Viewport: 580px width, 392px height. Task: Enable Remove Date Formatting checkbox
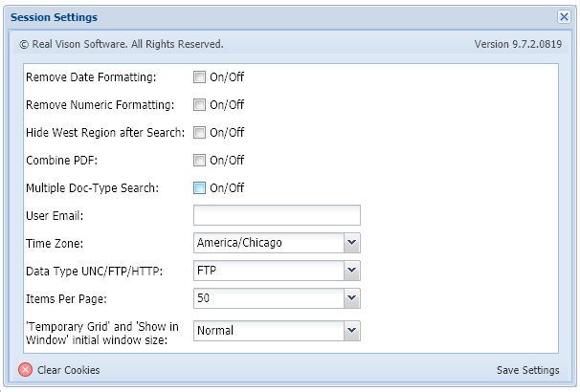point(200,77)
